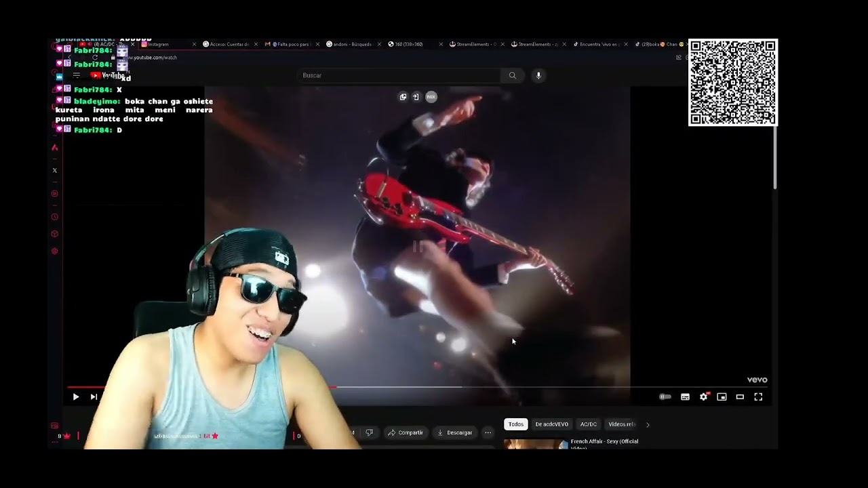Screen dimensions: 868x488
Task: Open the YouTube hamburger guide menu
Action: pos(77,75)
